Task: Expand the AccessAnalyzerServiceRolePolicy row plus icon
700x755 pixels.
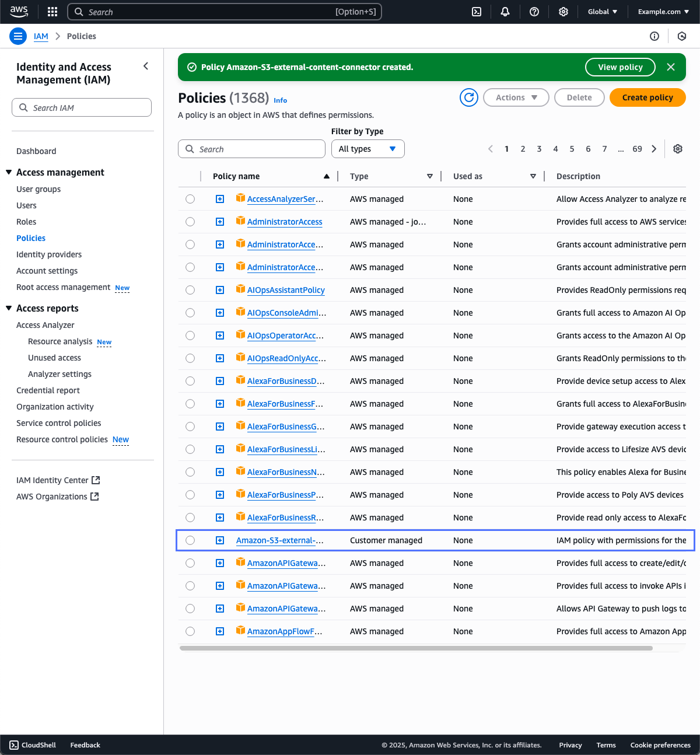Action: pos(220,199)
